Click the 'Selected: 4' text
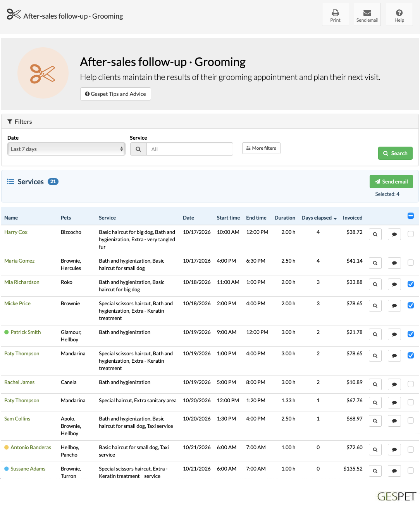Screen dimensions: 420x507 387,194
